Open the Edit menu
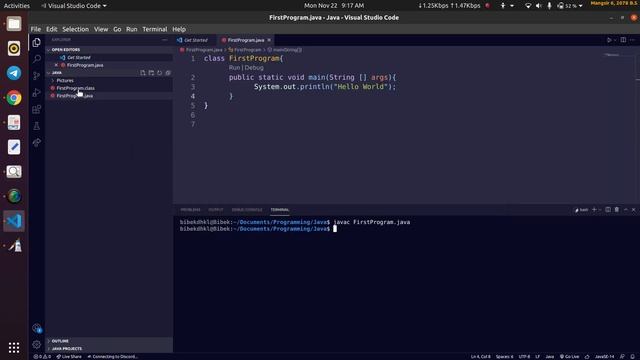 (x=51, y=29)
